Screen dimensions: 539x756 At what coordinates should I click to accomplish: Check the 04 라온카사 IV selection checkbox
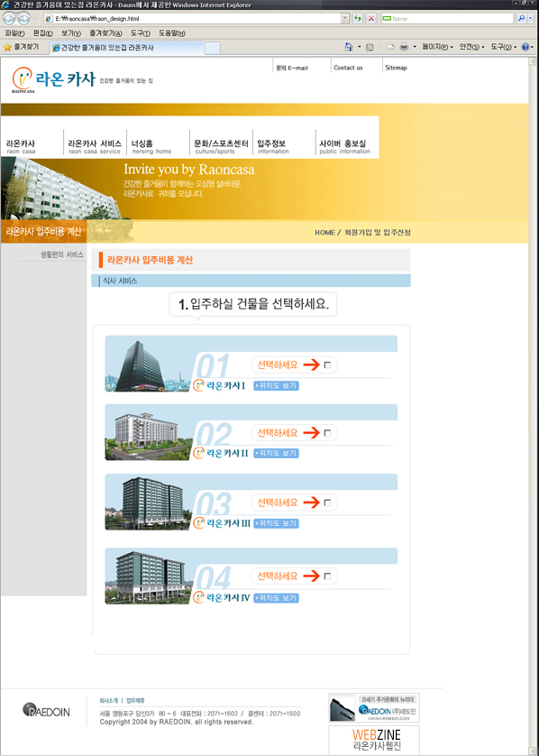coord(327,576)
